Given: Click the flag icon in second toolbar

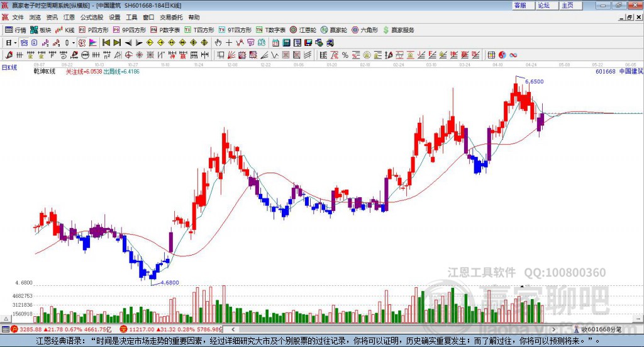Looking at the screenshot, I should (x=93, y=43).
